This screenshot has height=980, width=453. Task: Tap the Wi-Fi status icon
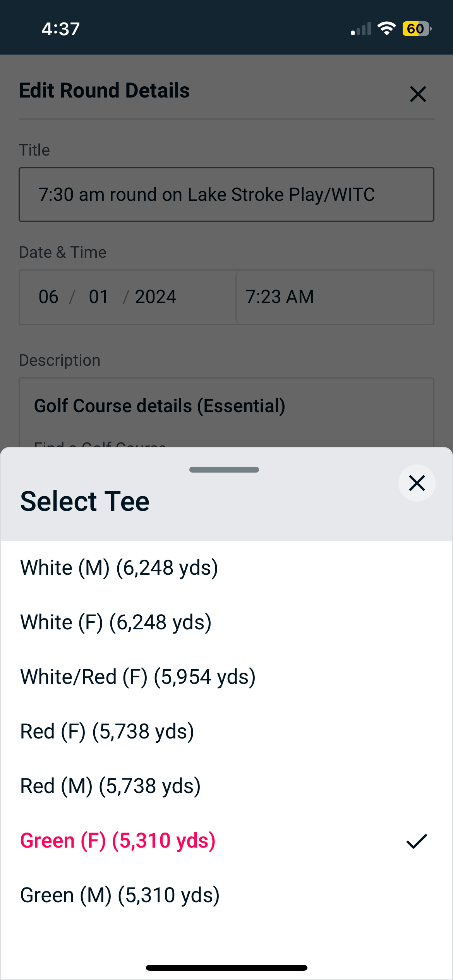[386, 29]
